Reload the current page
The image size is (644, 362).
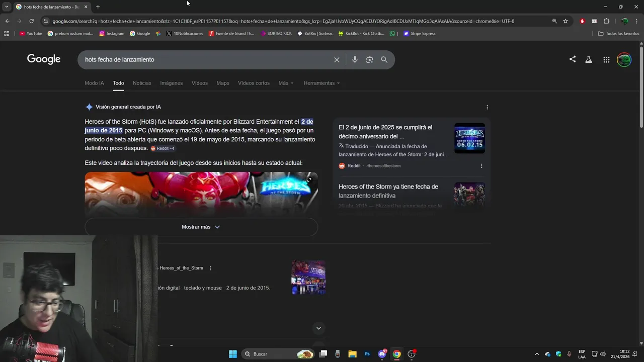pyautogui.click(x=31, y=21)
